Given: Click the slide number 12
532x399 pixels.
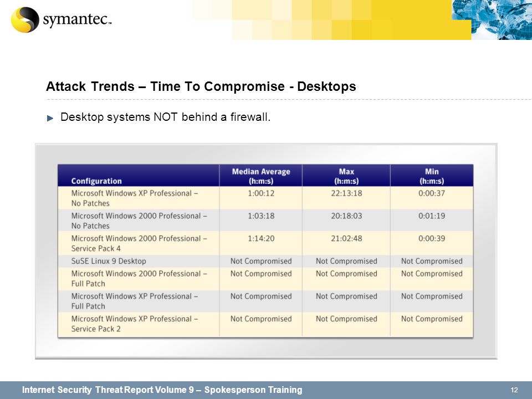Looking at the screenshot, I should pos(514,390).
